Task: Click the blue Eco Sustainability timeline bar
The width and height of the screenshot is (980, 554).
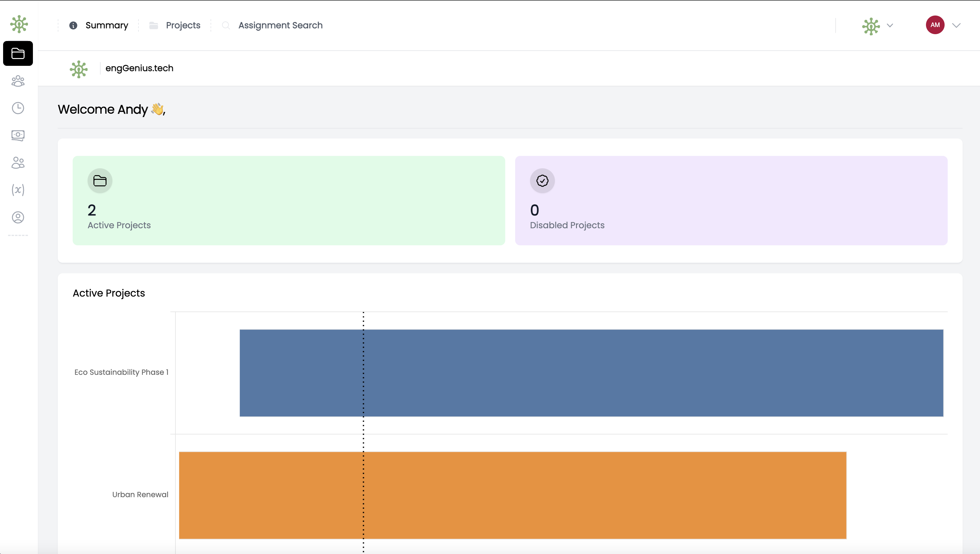Action: tap(591, 373)
